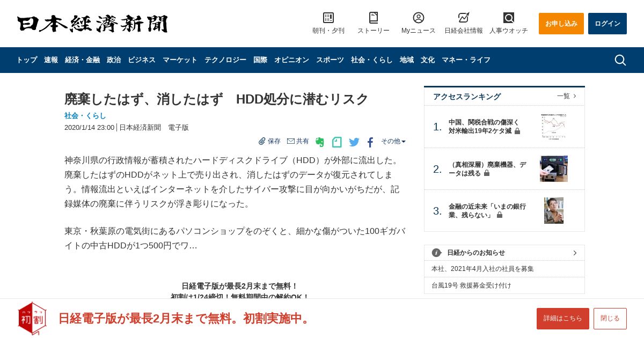The image size is (644, 338).
Task: Open ranking article 廃棄機器、データは残る
Action: coord(487,169)
